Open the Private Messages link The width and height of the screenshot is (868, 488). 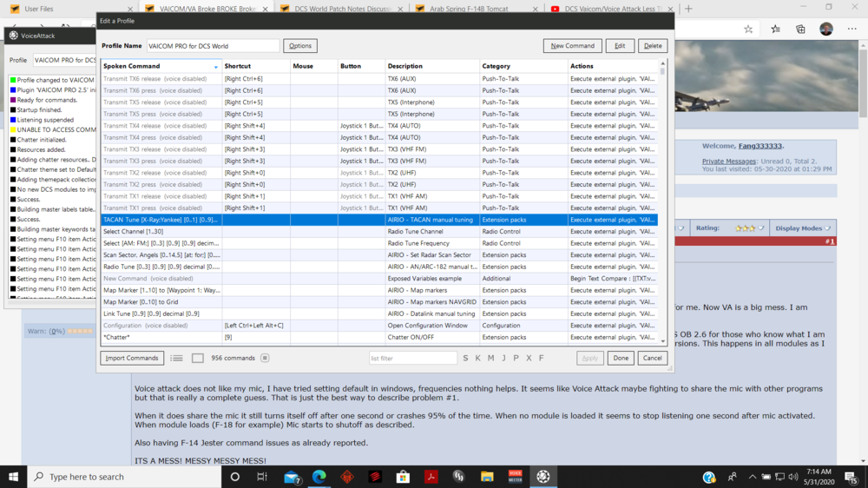[x=728, y=162]
